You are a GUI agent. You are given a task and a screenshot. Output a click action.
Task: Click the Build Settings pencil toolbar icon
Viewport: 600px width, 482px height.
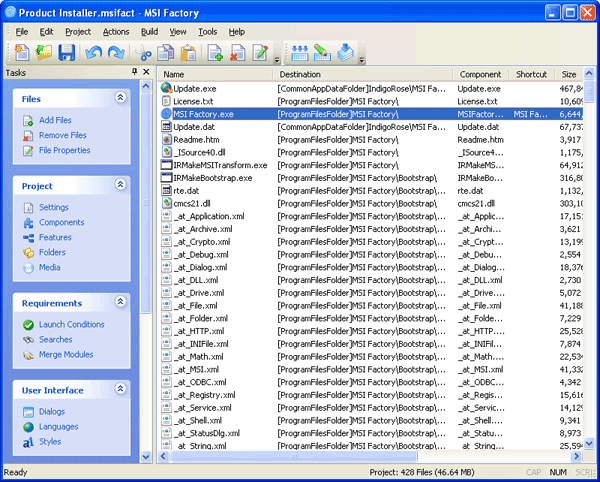pos(322,53)
